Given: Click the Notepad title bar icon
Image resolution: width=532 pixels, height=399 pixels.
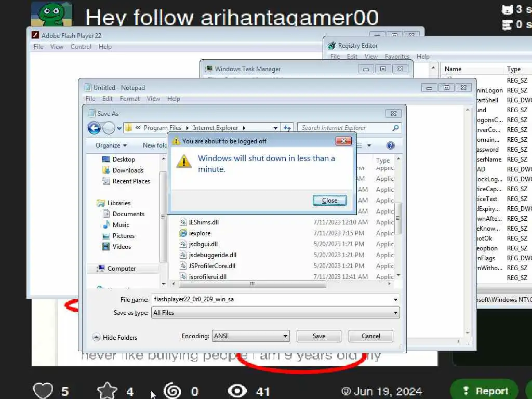Looking at the screenshot, I should tap(87, 87).
